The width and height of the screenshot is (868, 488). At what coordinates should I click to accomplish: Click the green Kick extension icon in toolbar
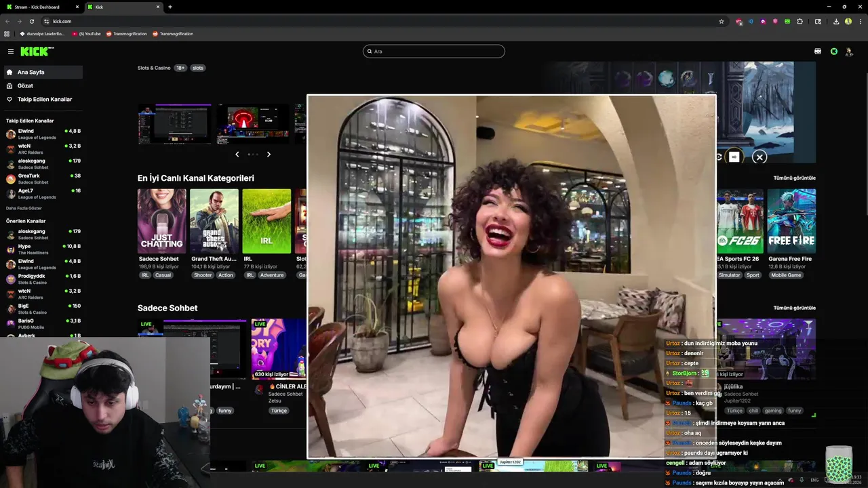pyautogui.click(x=787, y=21)
